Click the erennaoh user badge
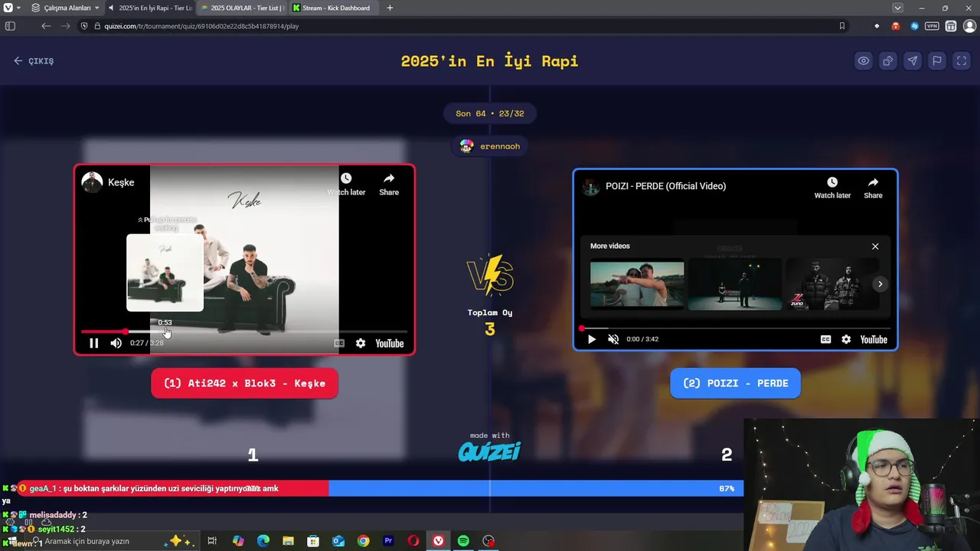The height and width of the screenshot is (551, 980). pyautogui.click(x=490, y=146)
